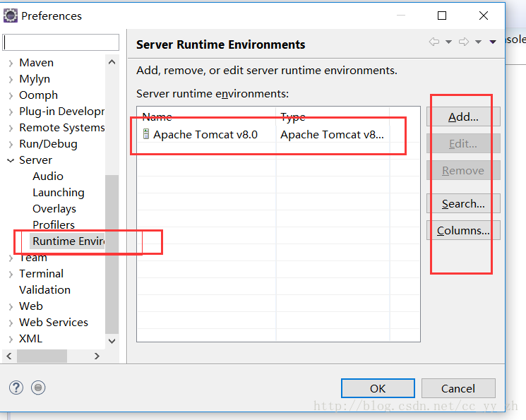This screenshot has width=526, height=420.
Task: Select Runtime Environments tree item
Action: 68,241
